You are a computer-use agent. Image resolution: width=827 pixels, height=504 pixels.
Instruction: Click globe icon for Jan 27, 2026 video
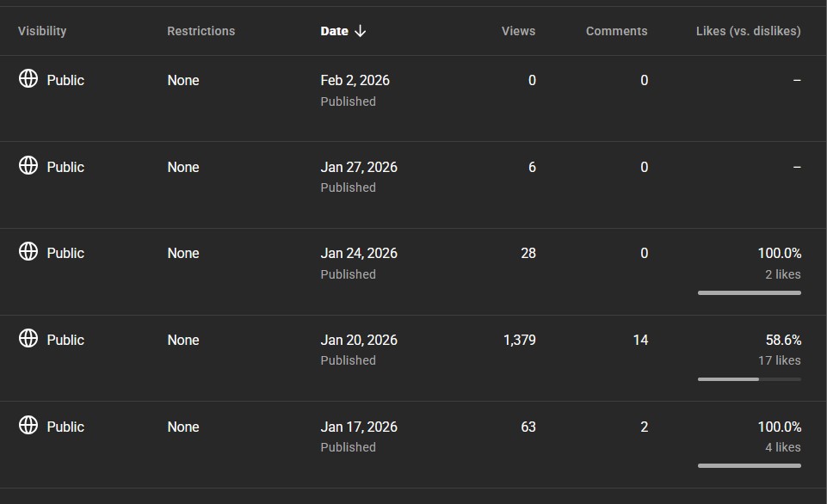(x=28, y=165)
